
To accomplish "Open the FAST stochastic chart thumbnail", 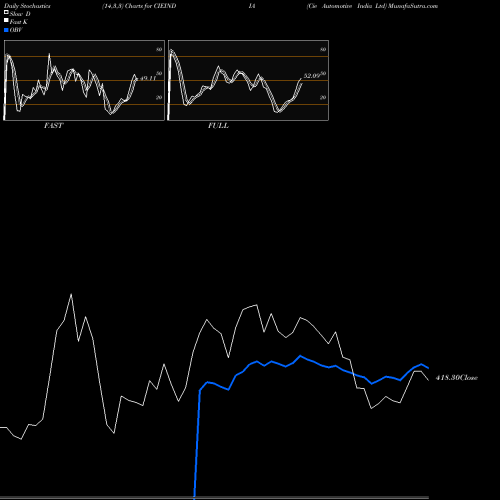I will (84, 80).
